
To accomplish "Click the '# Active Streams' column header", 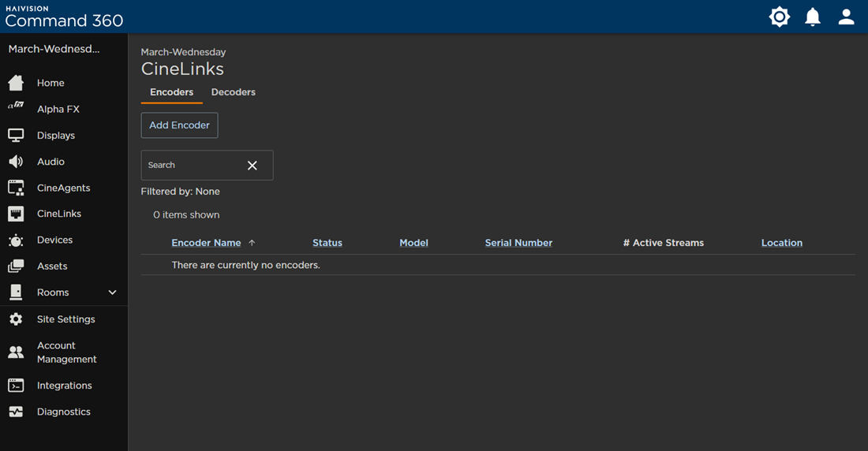I will (x=663, y=243).
